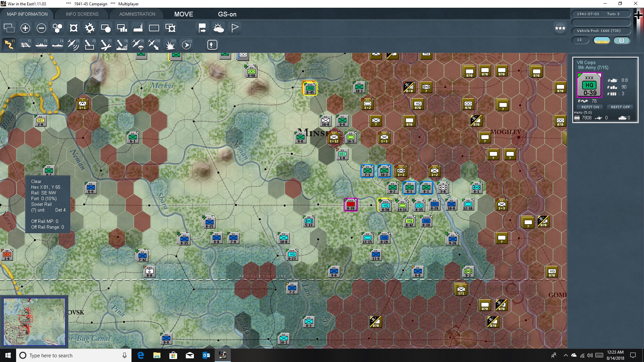Toggle the counter with bar chart icon
This screenshot has height=362, width=644.
[x=122, y=28]
